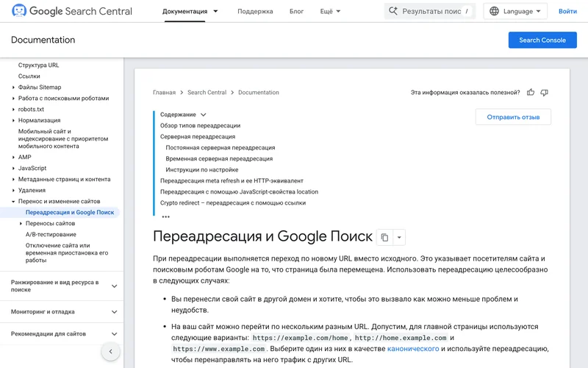The image size is (588, 368).
Task: Open Отключение сайта или временная приостановка item
Action: 67,252
